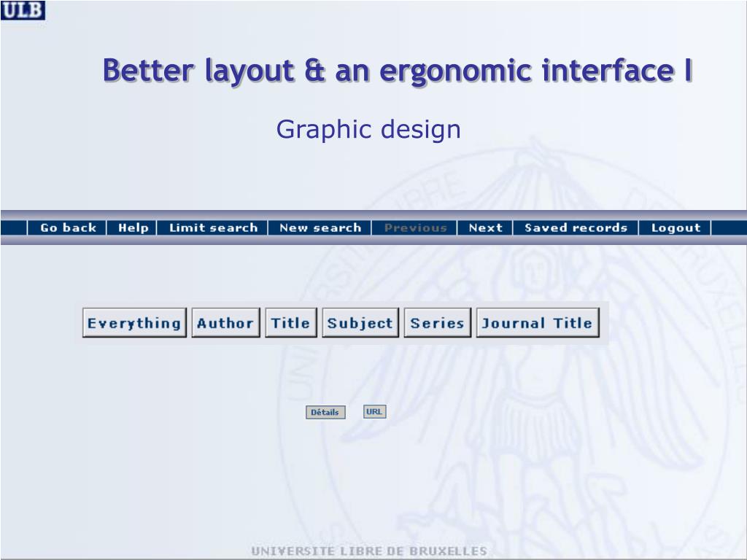
Task: Choose the Author search button
Action: click(x=226, y=323)
